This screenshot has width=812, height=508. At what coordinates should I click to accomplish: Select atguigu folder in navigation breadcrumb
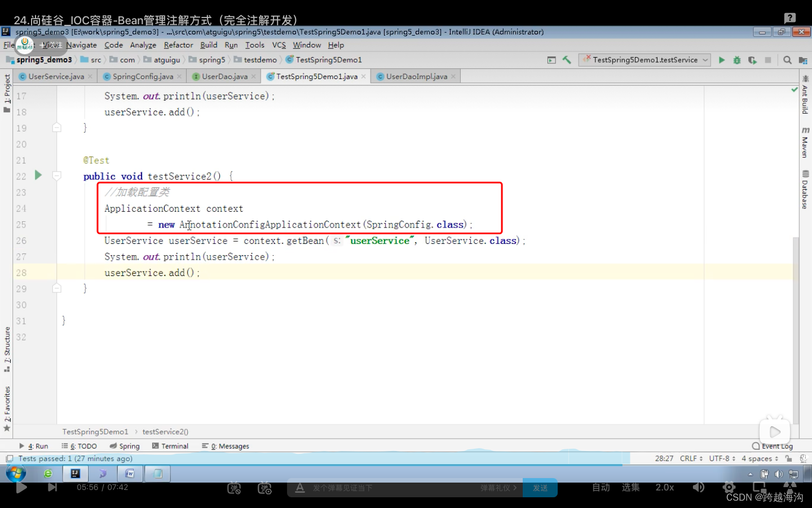[x=162, y=60]
